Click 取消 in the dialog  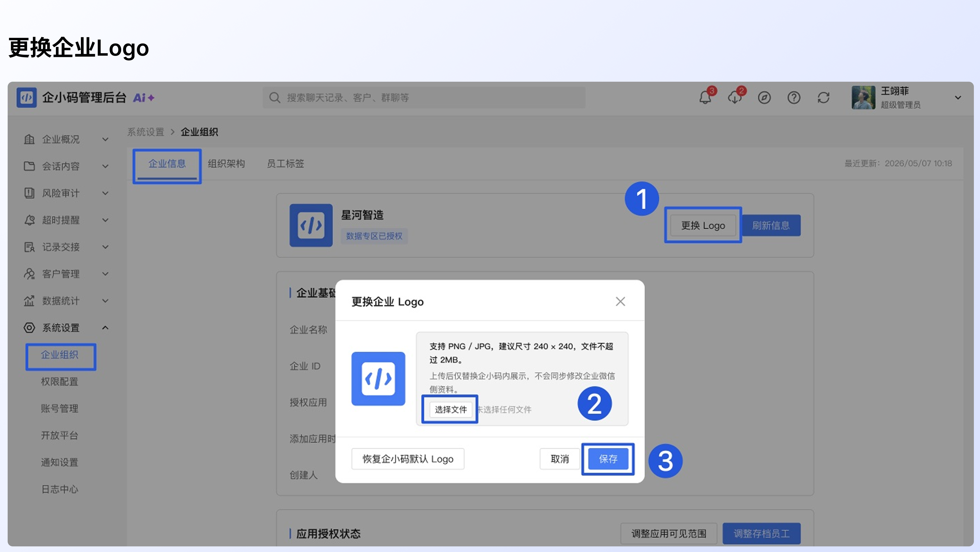tap(560, 459)
